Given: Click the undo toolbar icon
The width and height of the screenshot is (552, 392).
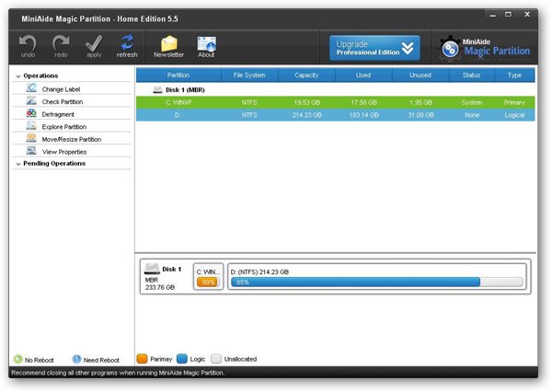Looking at the screenshot, I should (x=28, y=46).
